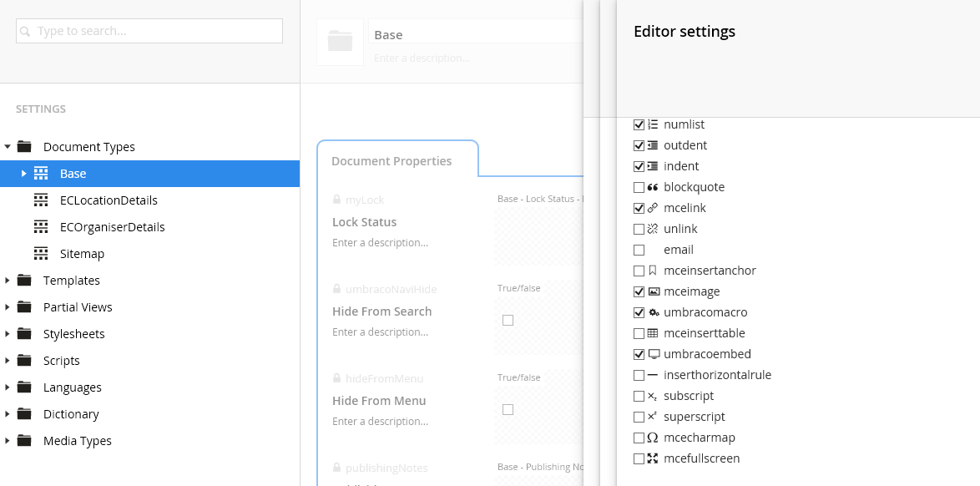Select ECLocationDetails in the tree
Viewport: 980px width, 486px height.
[x=109, y=200]
